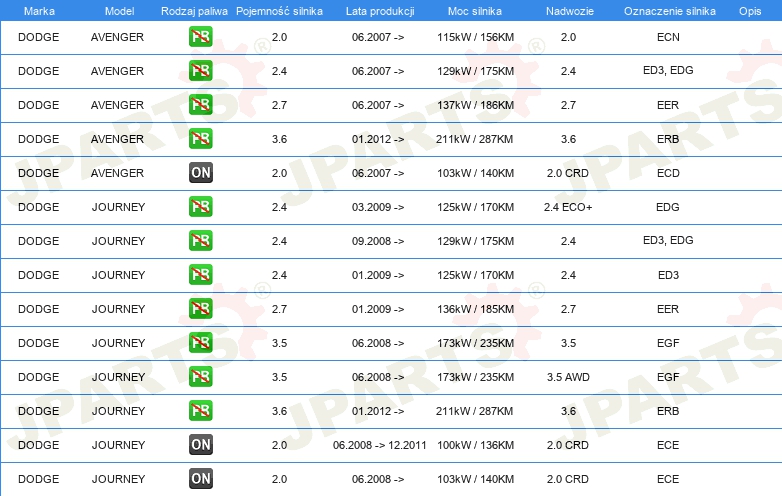Click the Pojemność silnika column header
782x496 pixels.
[x=279, y=11]
